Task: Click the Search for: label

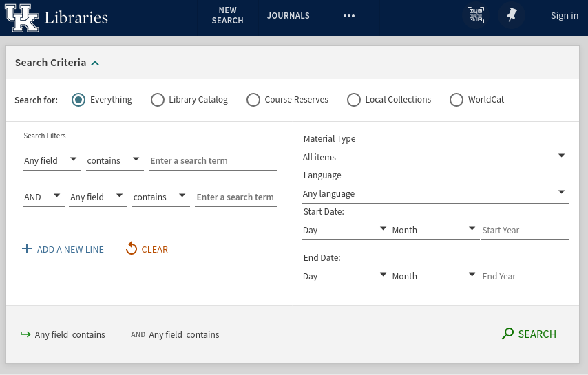Action: pyautogui.click(x=36, y=100)
